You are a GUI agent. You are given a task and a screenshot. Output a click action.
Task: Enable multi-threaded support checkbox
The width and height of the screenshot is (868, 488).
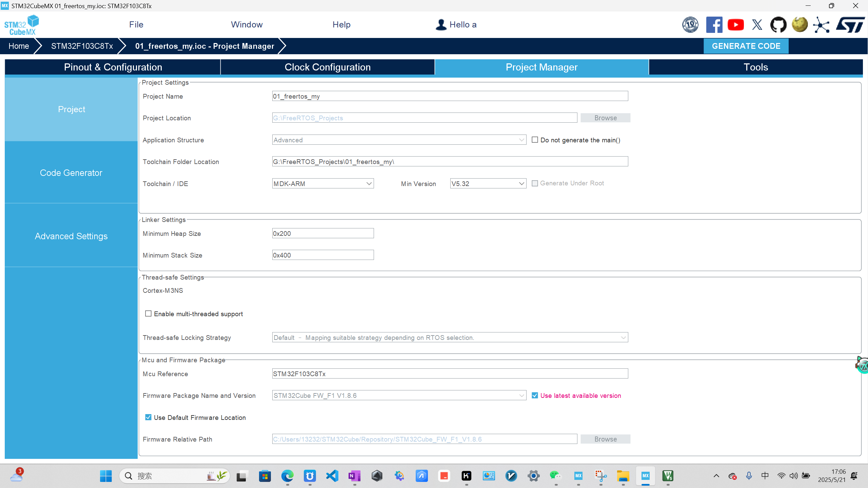[148, 313]
